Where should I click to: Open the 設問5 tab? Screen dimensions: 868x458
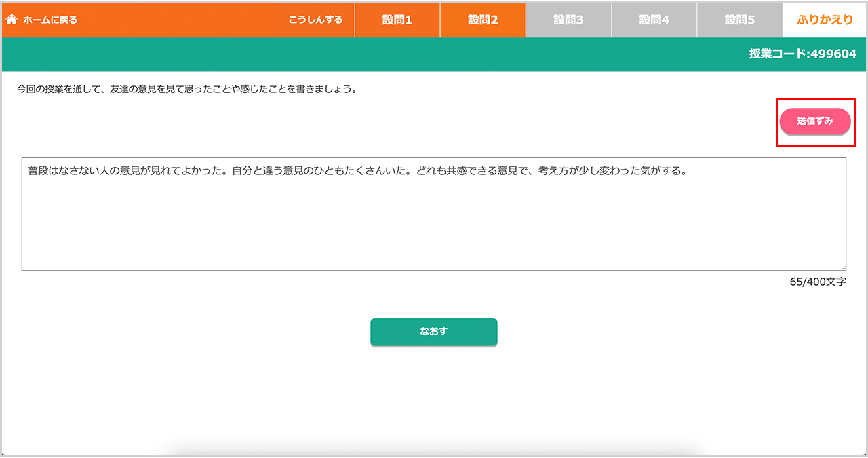[x=739, y=20]
